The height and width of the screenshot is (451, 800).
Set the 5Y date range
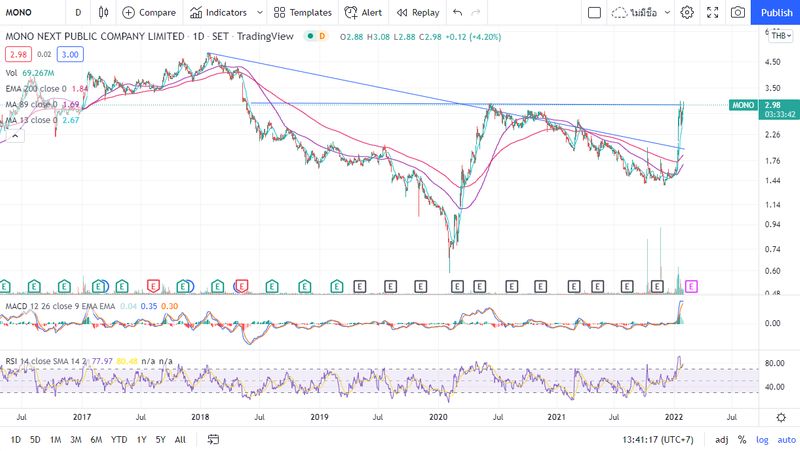pyautogui.click(x=160, y=439)
